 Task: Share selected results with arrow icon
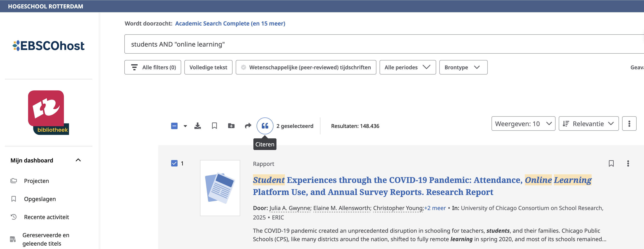point(248,126)
